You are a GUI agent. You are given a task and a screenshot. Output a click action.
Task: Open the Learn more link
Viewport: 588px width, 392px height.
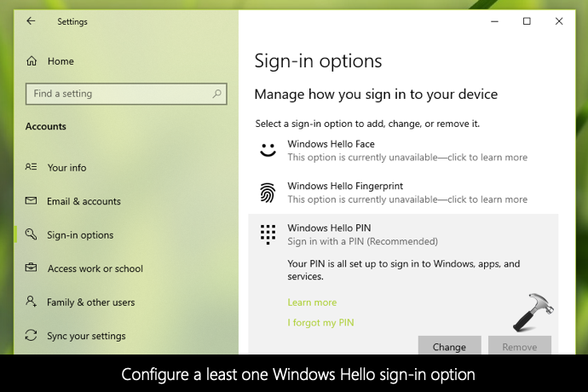point(312,303)
